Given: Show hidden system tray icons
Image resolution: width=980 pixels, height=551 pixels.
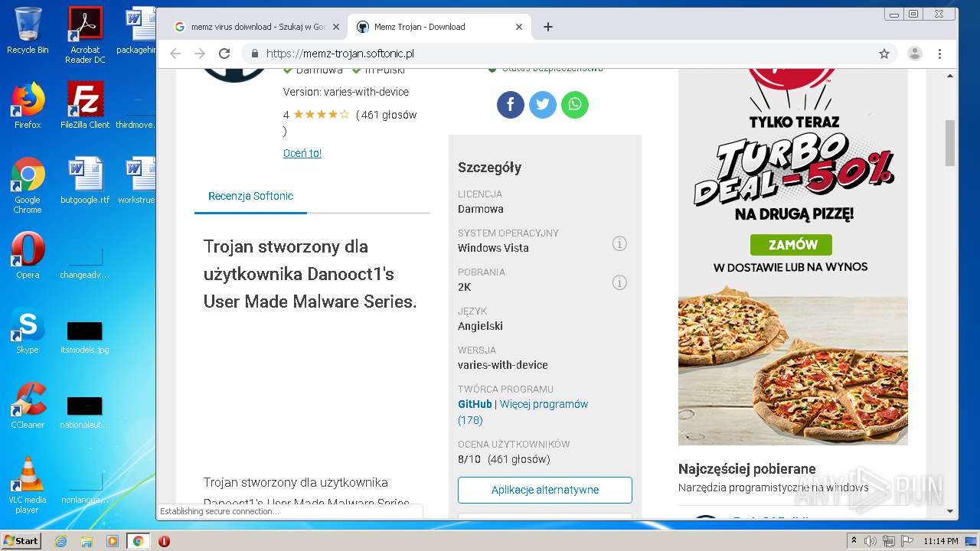Looking at the screenshot, I should (854, 541).
